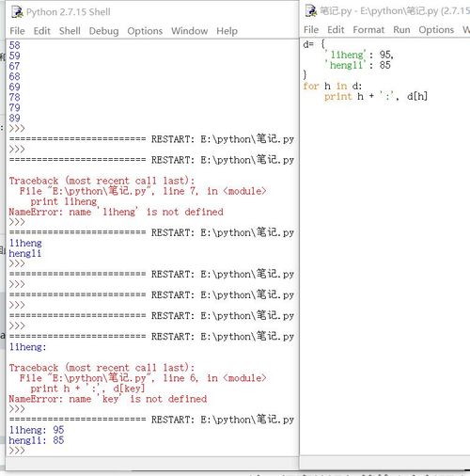Click the 'hengli' : 85 dictionary entry
The width and height of the screenshot is (470, 476).
click(357, 65)
